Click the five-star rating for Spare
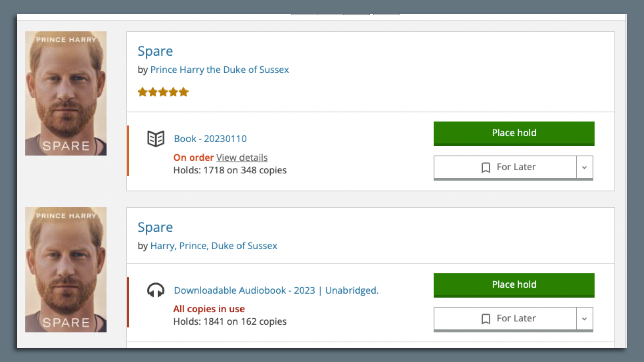 pyautogui.click(x=163, y=92)
